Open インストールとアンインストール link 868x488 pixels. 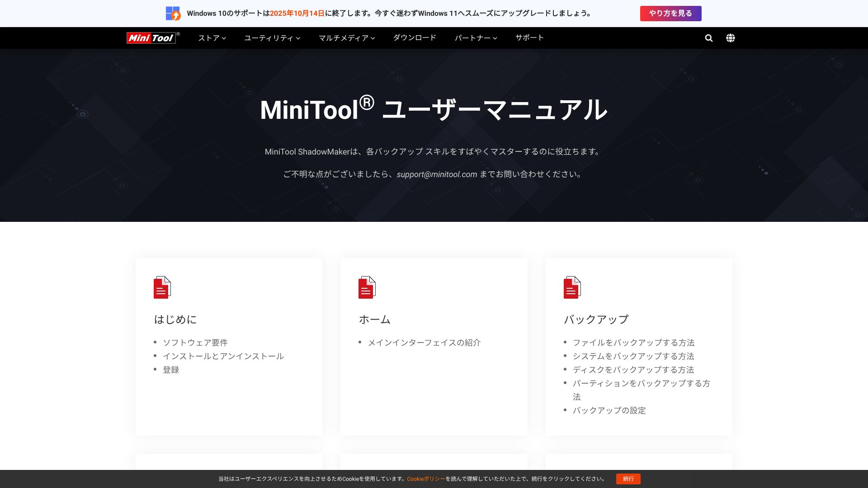click(x=223, y=356)
